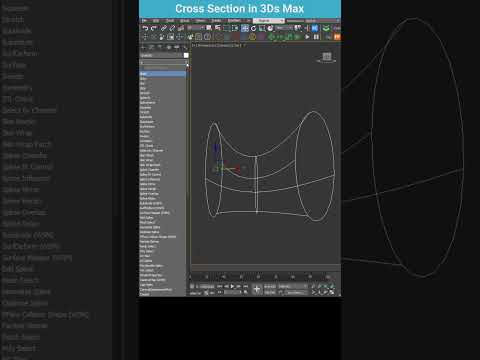Open the Views menu
480x360 pixels.
coord(200,21)
